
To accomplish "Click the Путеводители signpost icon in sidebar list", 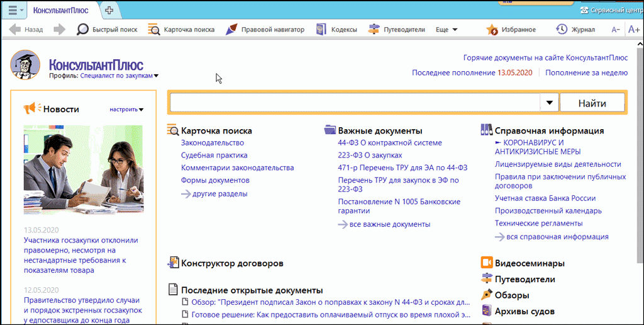I will tap(486, 278).
